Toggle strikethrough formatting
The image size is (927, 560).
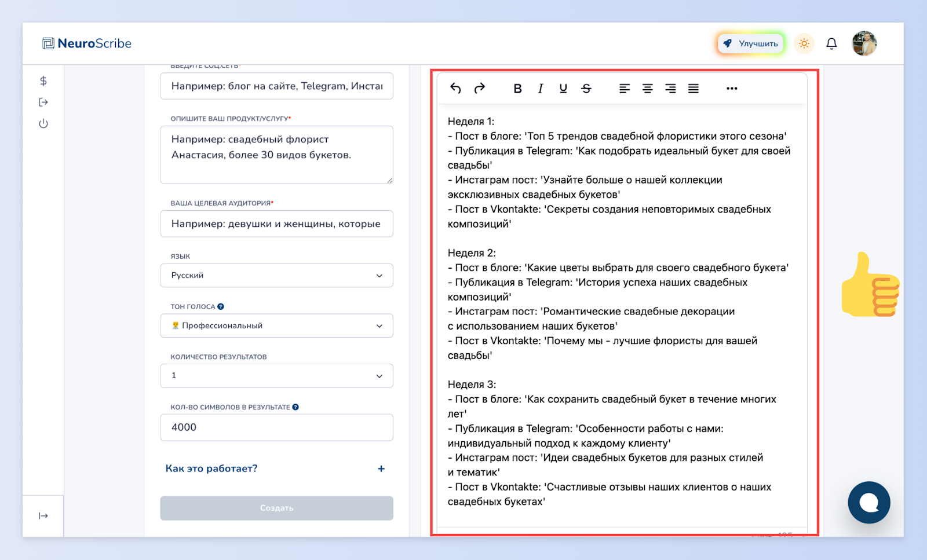(x=586, y=89)
